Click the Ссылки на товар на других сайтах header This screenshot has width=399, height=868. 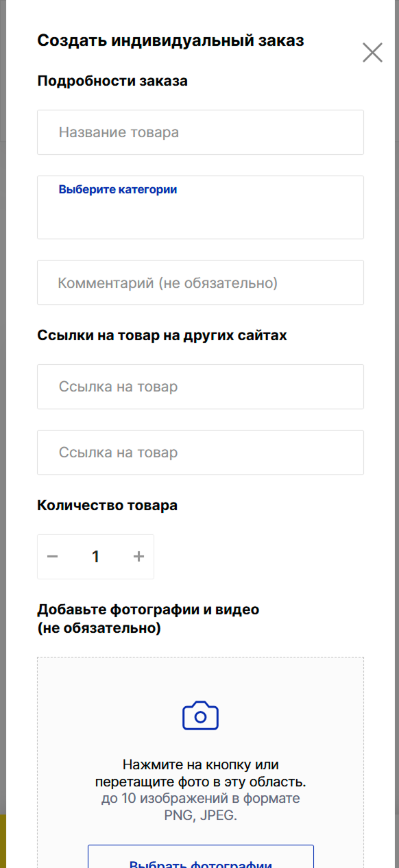pos(162,335)
